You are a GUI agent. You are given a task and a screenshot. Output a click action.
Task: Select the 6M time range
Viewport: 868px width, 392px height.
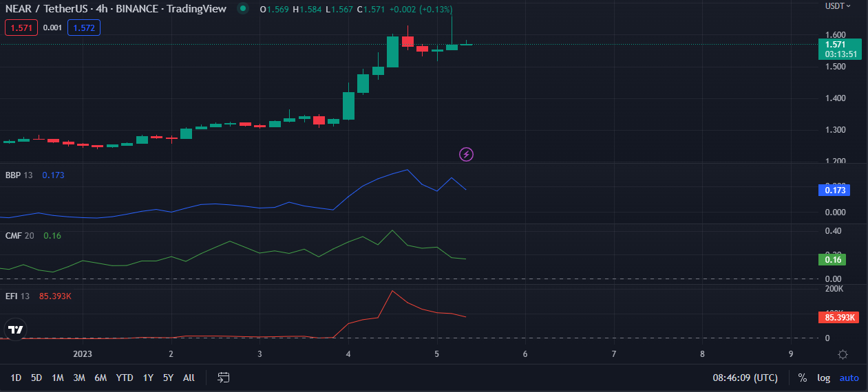coord(100,378)
